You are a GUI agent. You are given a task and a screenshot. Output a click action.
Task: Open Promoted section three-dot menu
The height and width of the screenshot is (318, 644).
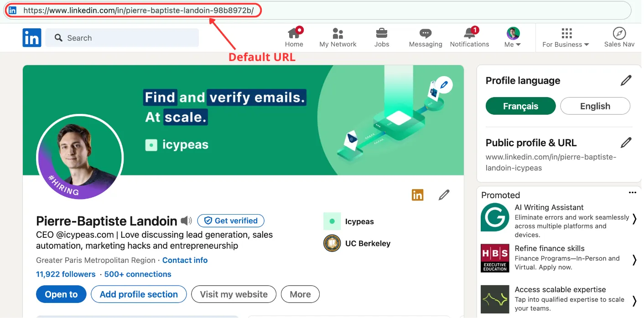tap(632, 193)
